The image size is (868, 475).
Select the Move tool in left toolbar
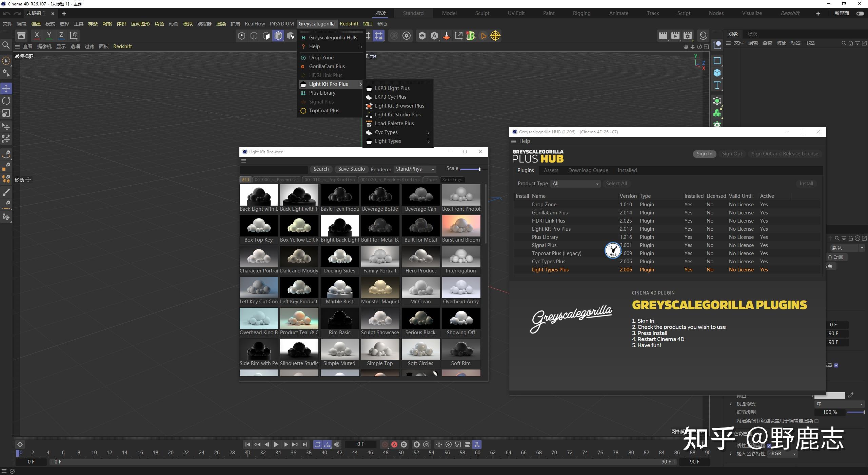tap(6, 89)
